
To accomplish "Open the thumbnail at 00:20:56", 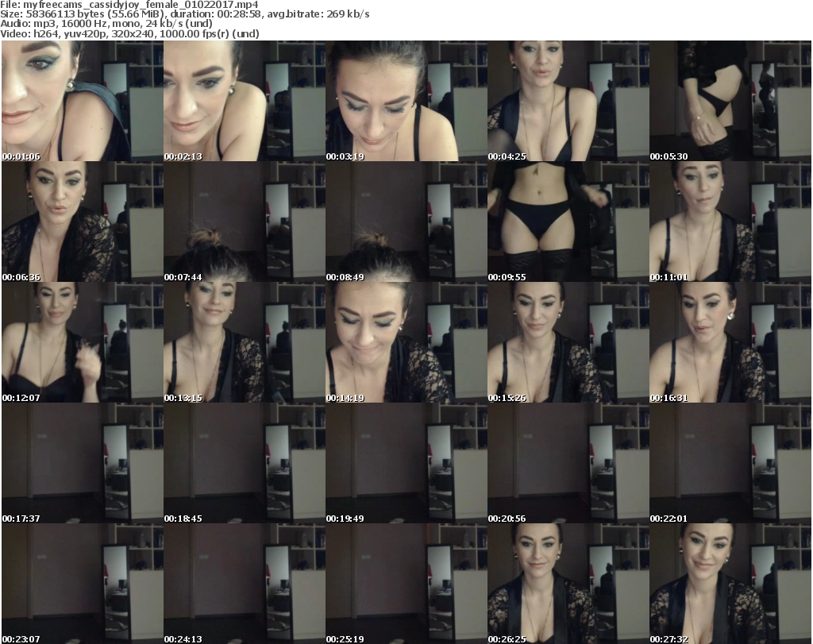I will tap(568, 463).
